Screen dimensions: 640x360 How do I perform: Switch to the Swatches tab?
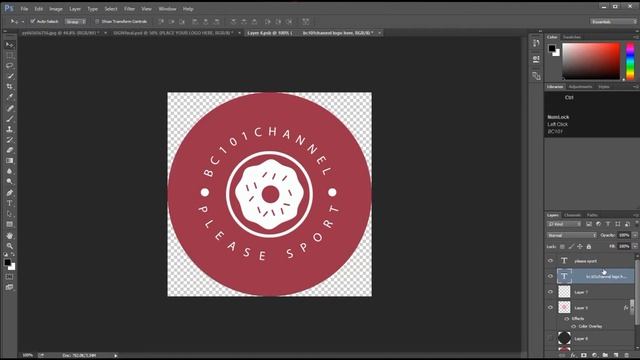[571, 37]
